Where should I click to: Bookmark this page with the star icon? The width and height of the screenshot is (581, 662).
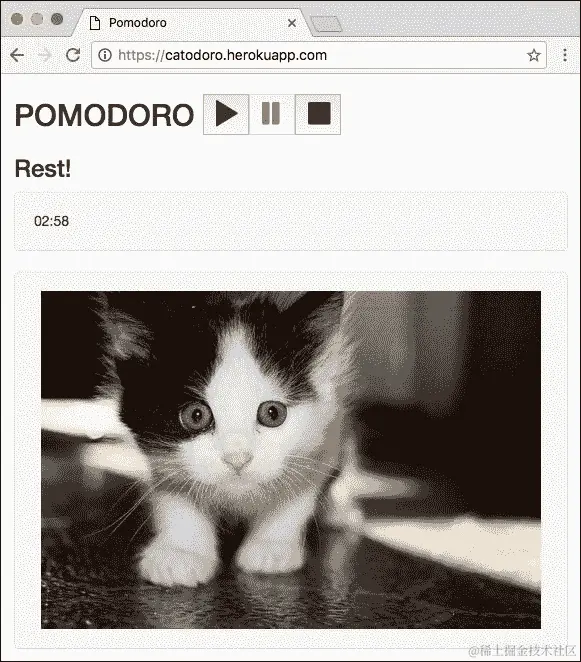click(534, 55)
